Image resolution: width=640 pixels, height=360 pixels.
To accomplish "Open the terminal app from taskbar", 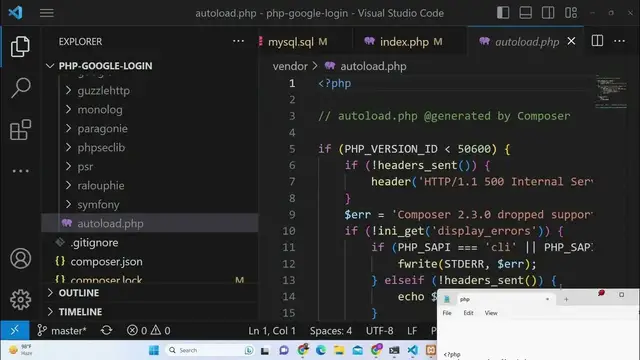I will (x=394, y=350).
